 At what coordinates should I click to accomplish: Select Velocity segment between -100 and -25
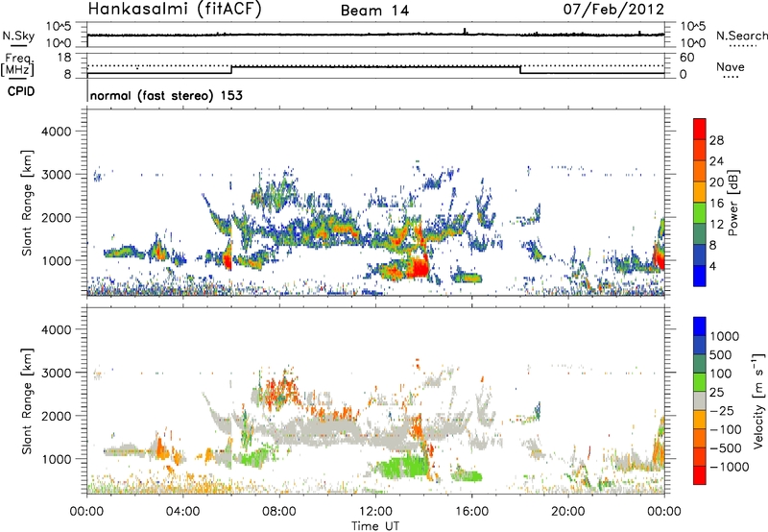point(700,420)
